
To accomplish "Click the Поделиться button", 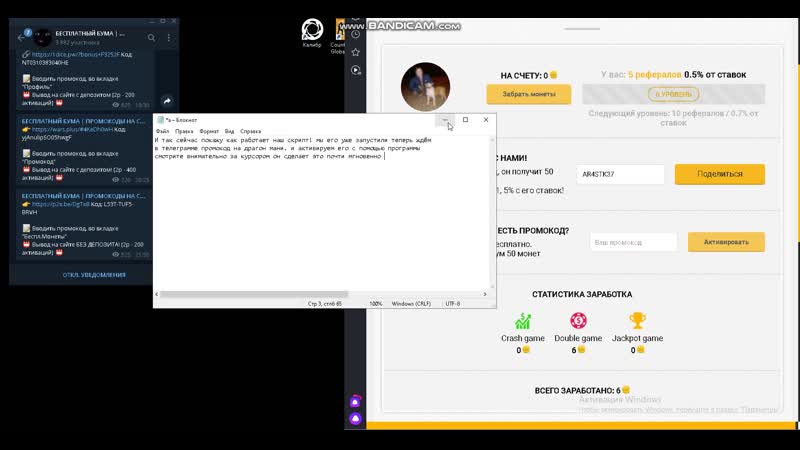I will (719, 174).
